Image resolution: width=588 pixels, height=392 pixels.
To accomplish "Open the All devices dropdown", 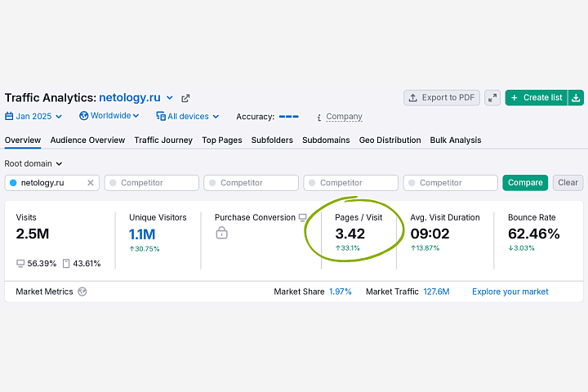I will click(x=188, y=116).
